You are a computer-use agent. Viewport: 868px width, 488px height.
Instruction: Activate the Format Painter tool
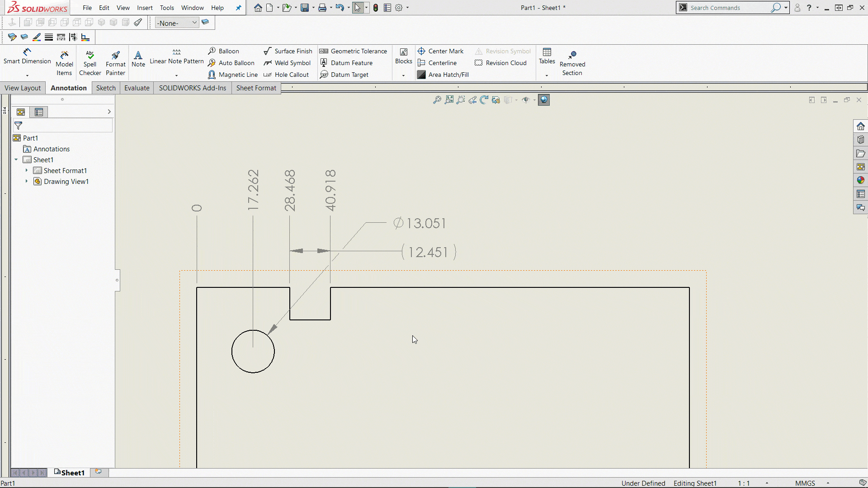pyautogui.click(x=116, y=63)
